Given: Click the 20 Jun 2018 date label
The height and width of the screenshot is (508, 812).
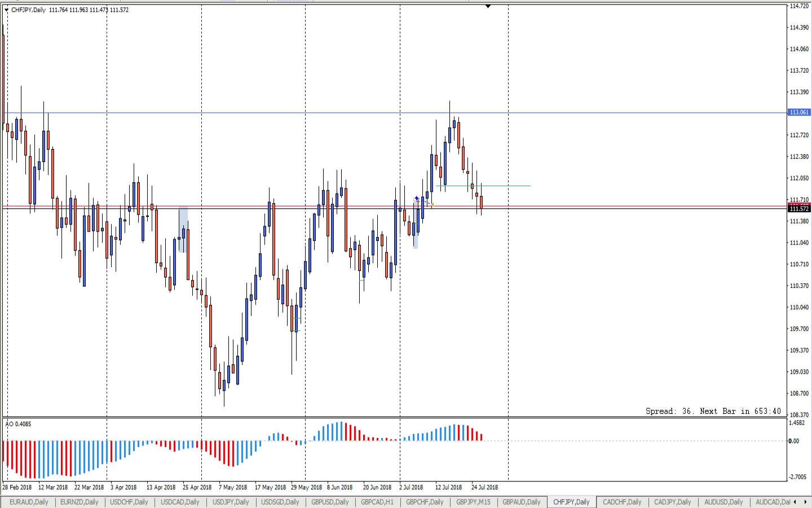Looking at the screenshot, I should (377, 487).
